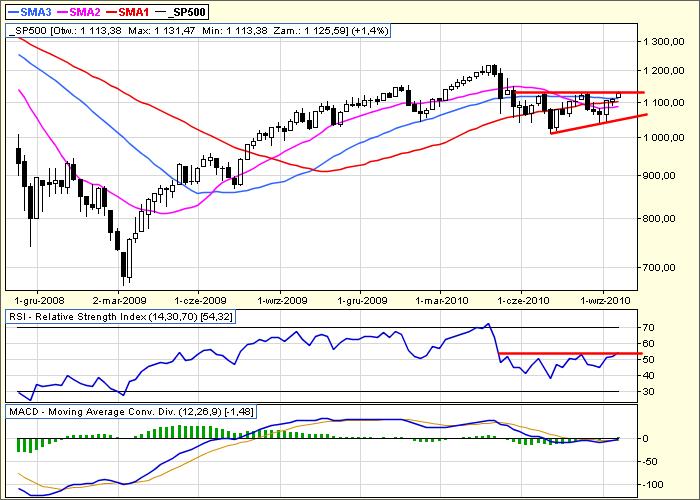Click the MACD axis value -100
700x500 pixels.
pyautogui.click(x=652, y=484)
